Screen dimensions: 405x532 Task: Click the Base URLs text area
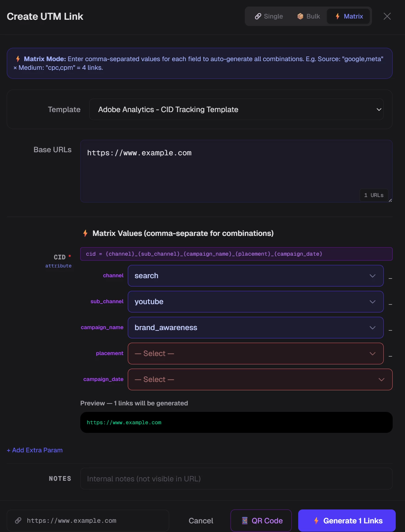pos(236,171)
